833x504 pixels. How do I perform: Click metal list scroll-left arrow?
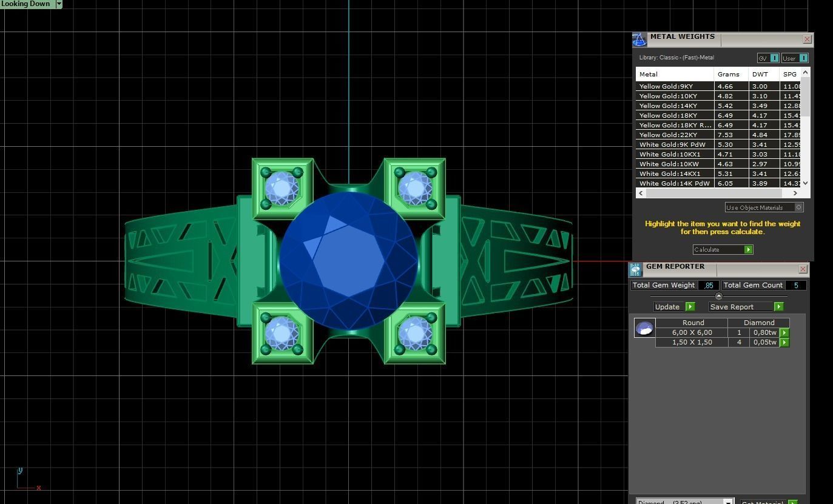(641, 193)
